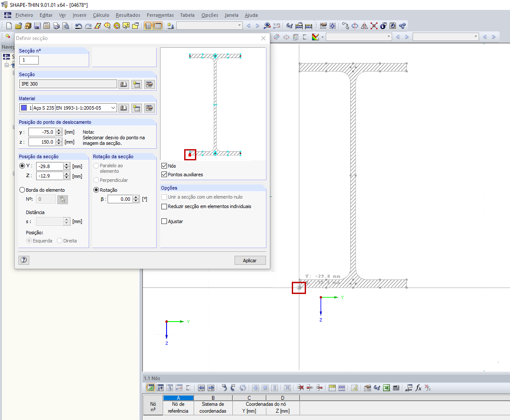The image size is (510, 420).
Task: Open the Ficheiro menu
Action: click(24, 15)
